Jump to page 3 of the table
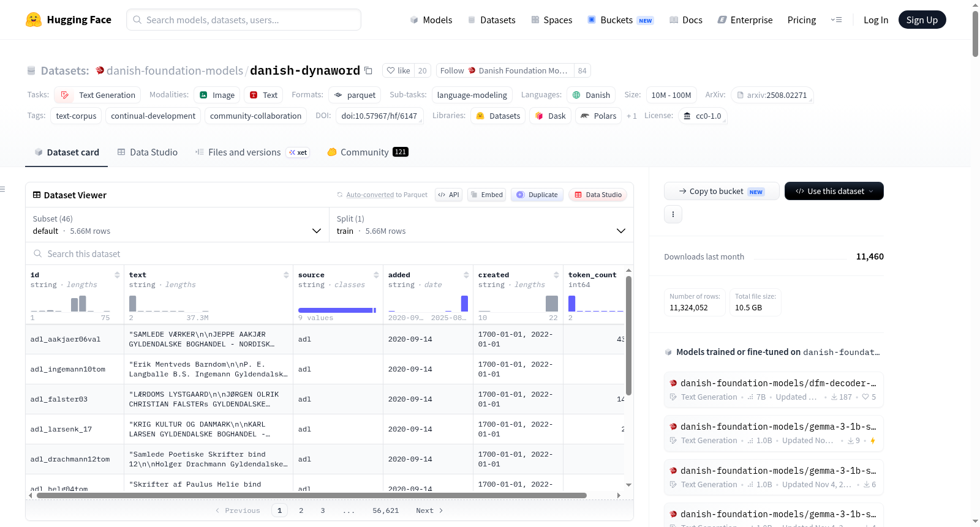 coord(323,510)
